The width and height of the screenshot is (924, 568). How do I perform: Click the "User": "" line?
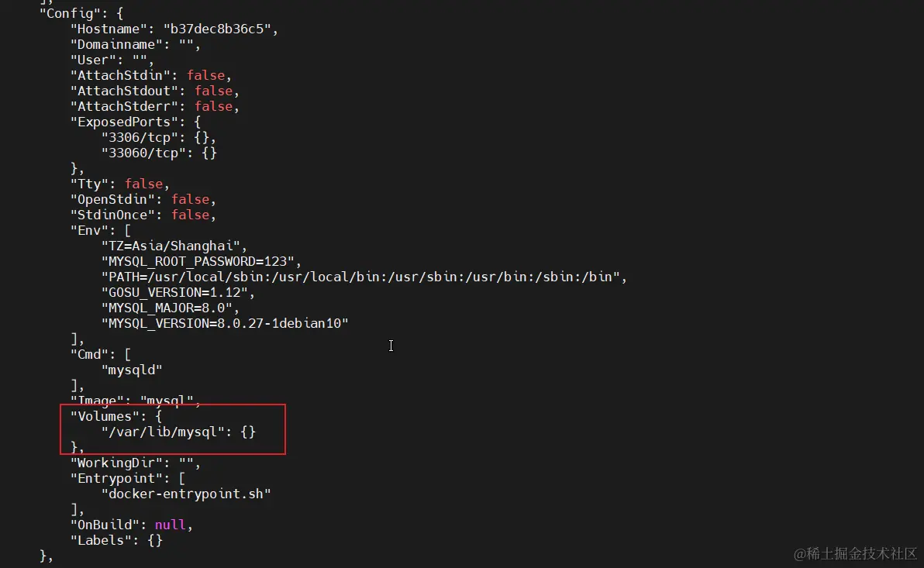pyautogui.click(x=112, y=60)
